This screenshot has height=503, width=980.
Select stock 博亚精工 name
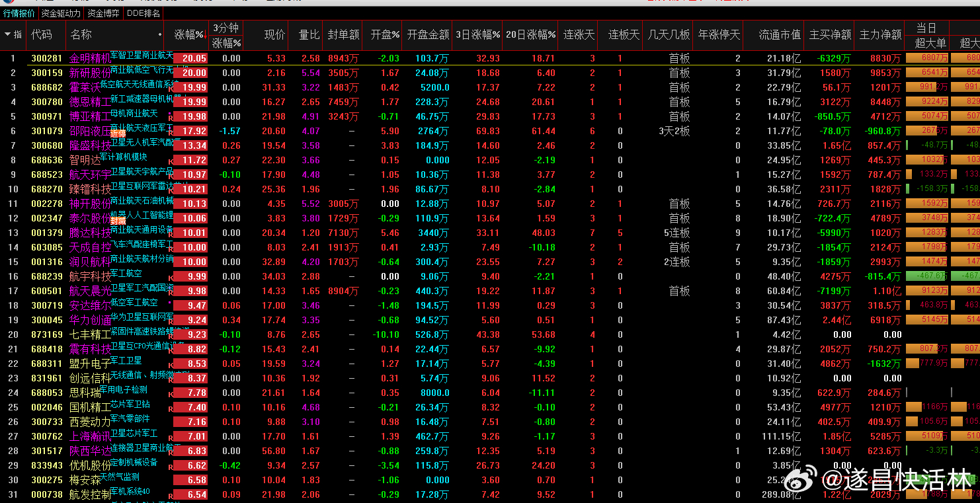(90, 116)
